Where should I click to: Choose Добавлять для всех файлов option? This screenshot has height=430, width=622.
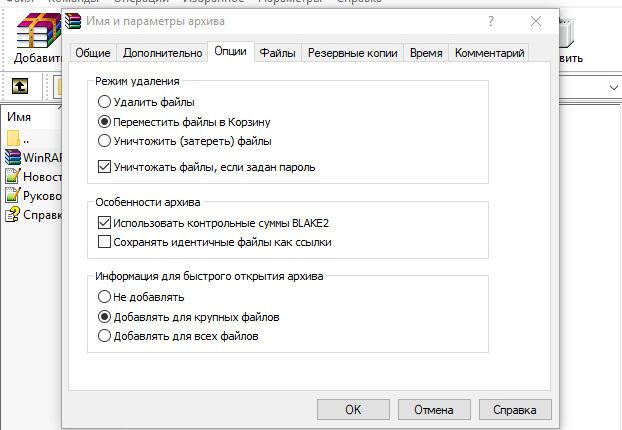(x=104, y=336)
